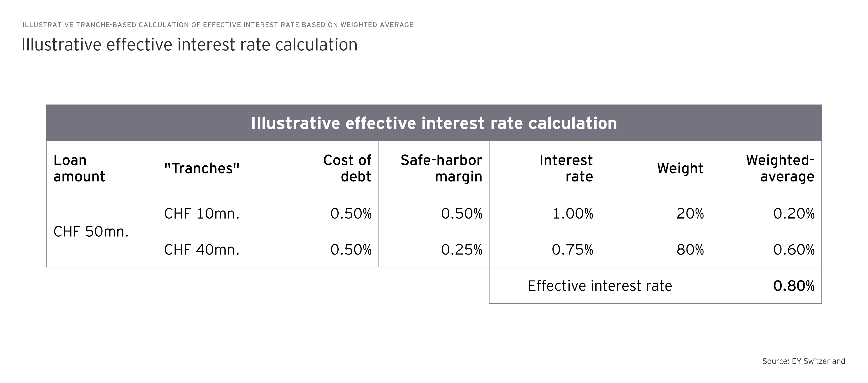Select the 0.25% safe-harbor margin cell

point(462,250)
